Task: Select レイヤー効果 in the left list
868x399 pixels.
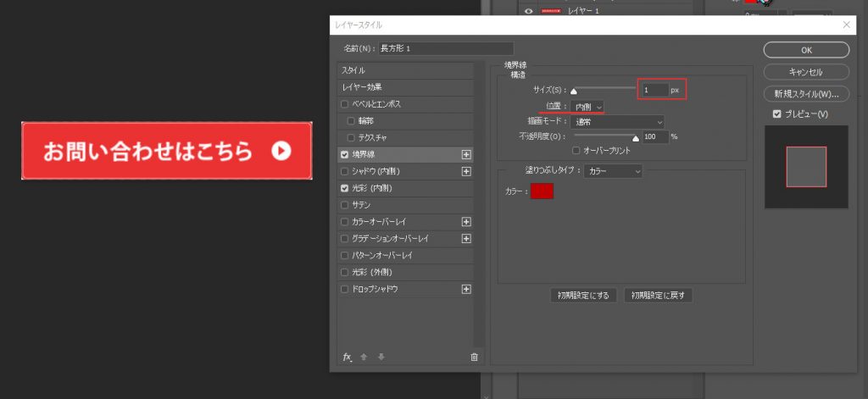Action: click(x=403, y=87)
